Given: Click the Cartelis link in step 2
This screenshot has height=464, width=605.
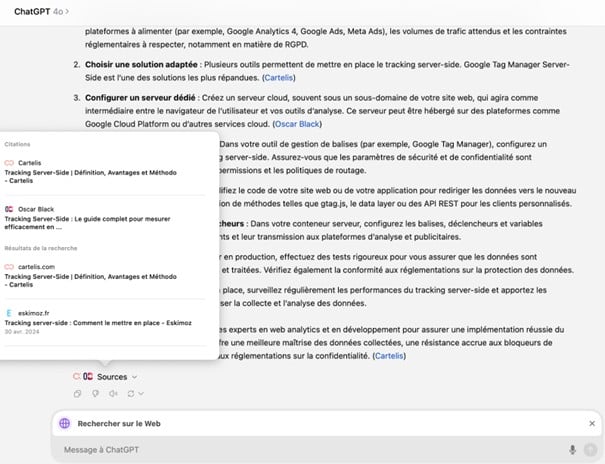Looking at the screenshot, I should click(x=279, y=78).
